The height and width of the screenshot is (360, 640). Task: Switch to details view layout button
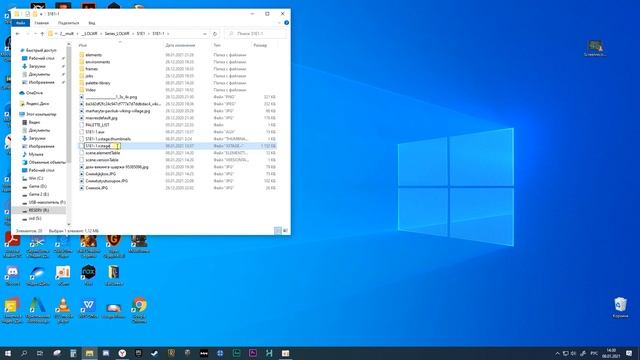coord(278,231)
